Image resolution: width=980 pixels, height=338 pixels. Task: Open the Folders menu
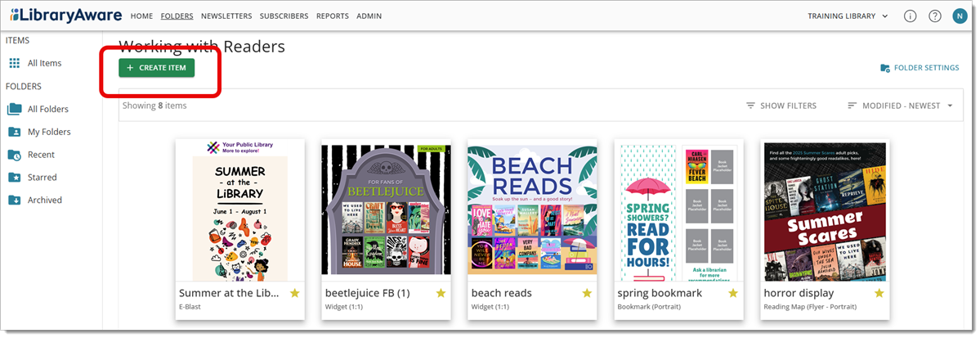pos(177,16)
